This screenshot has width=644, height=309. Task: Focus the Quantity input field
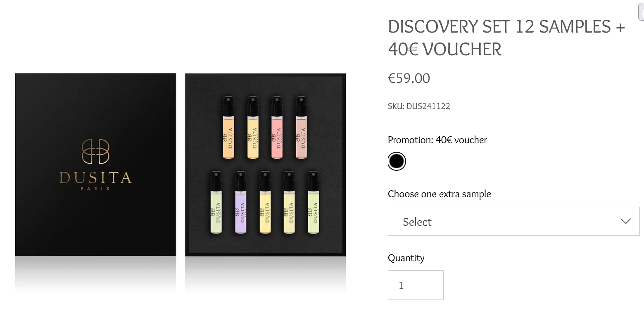click(415, 285)
